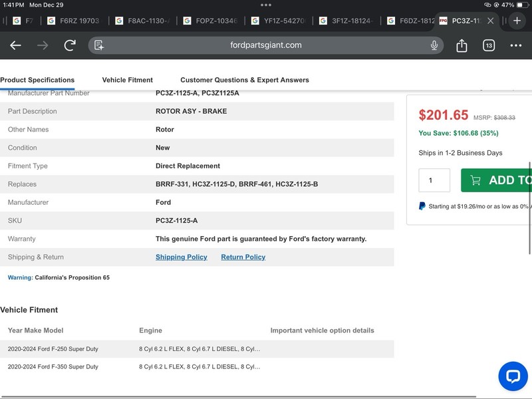
Task: Open the Shipping Policy link
Action: [181, 257]
